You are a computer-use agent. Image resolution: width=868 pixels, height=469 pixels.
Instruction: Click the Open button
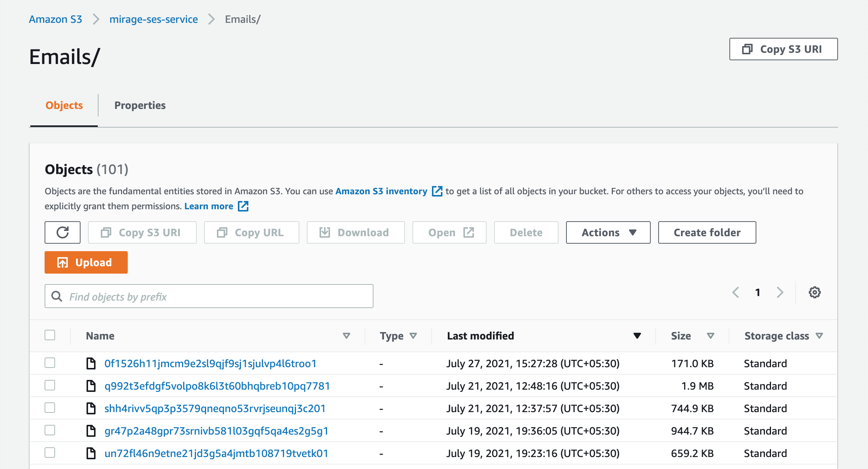pyautogui.click(x=450, y=232)
